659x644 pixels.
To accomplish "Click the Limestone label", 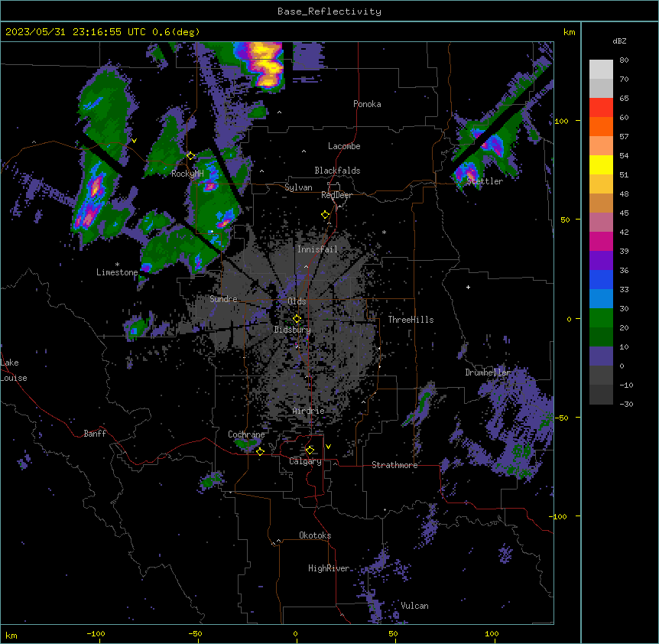I will pos(117,272).
